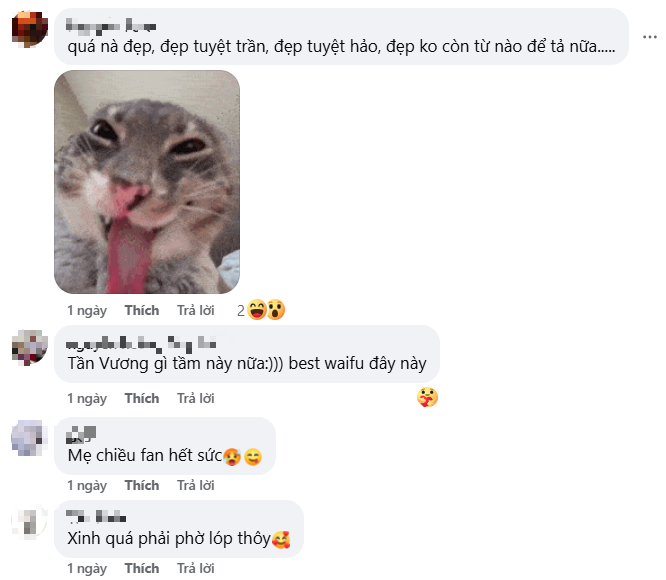Click the care hug reaction emoji

point(427,398)
